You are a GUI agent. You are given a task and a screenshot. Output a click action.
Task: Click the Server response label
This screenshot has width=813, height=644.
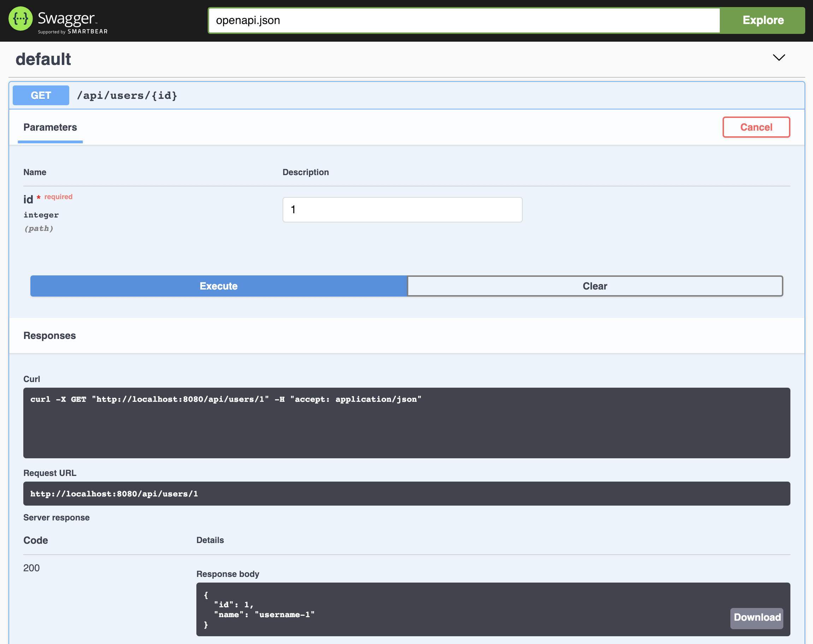57,517
